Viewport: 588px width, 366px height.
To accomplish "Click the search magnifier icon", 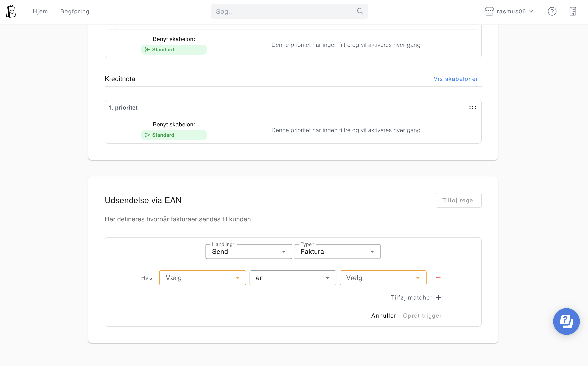I will click(360, 11).
